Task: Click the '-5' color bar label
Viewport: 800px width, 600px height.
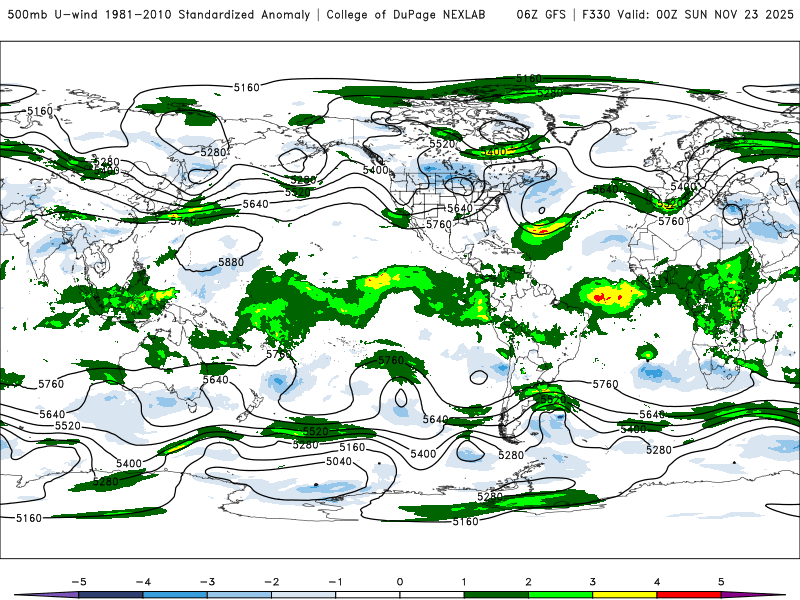Action: tap(79, 582)
